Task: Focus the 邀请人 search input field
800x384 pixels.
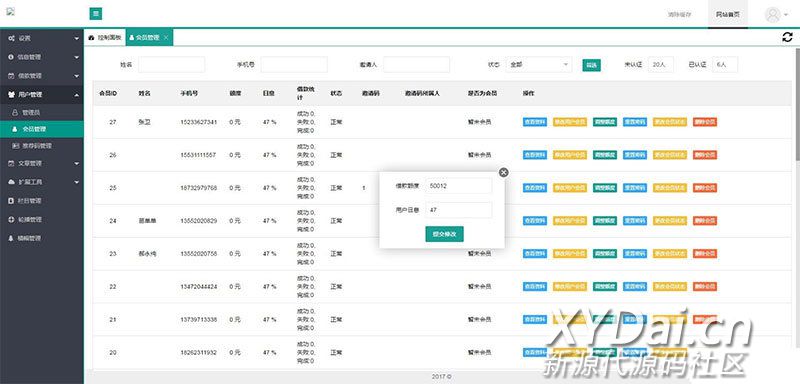Action: [416, 65]
